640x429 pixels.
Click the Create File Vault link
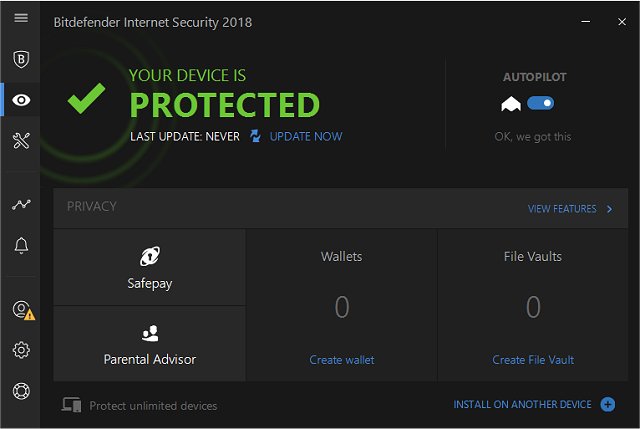[x=533, y=360]
